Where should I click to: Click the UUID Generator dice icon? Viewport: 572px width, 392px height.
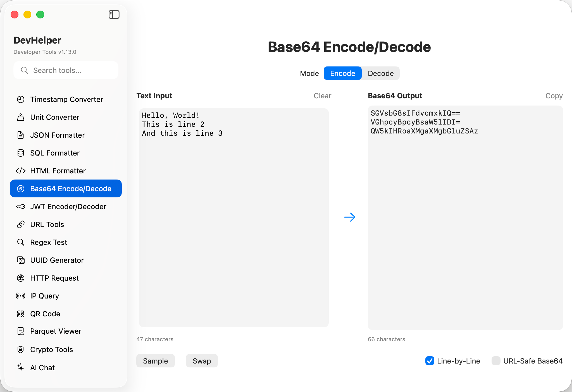[x=21, y=260]
